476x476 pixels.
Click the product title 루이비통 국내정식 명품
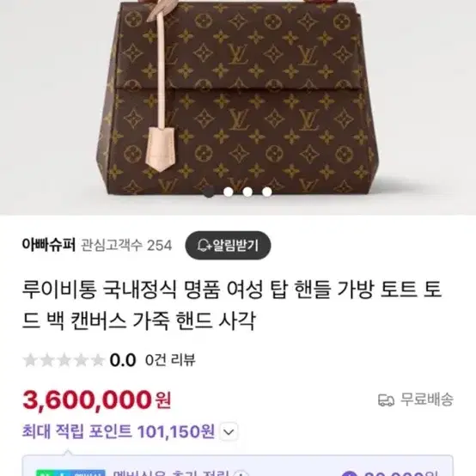232,305
